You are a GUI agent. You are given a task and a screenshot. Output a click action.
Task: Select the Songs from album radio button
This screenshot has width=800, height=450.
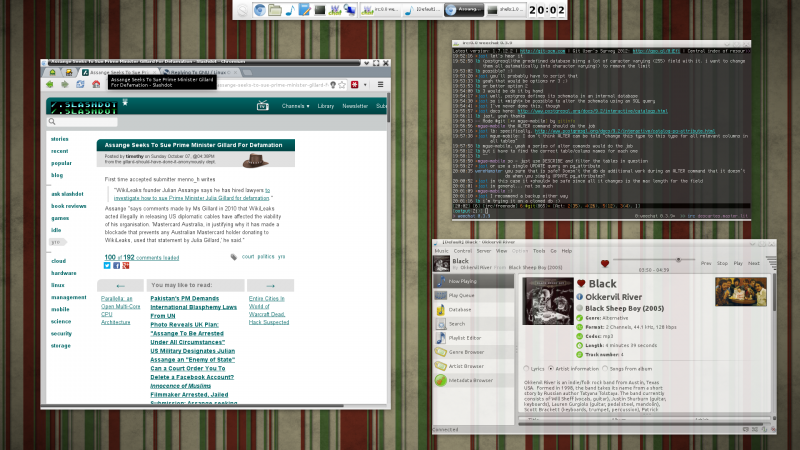605,368
